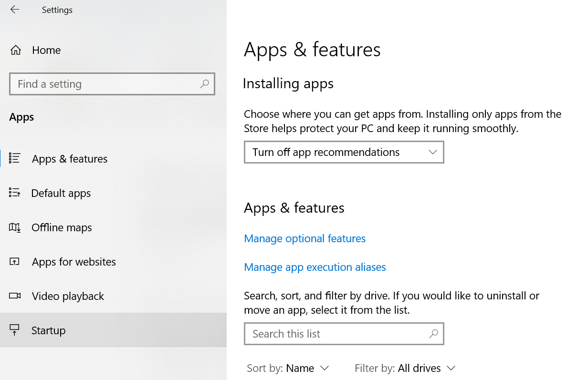Open the Turn off app recommendations dropdown
The height and width of the screenshot is (380, 588).
point(344,152)
